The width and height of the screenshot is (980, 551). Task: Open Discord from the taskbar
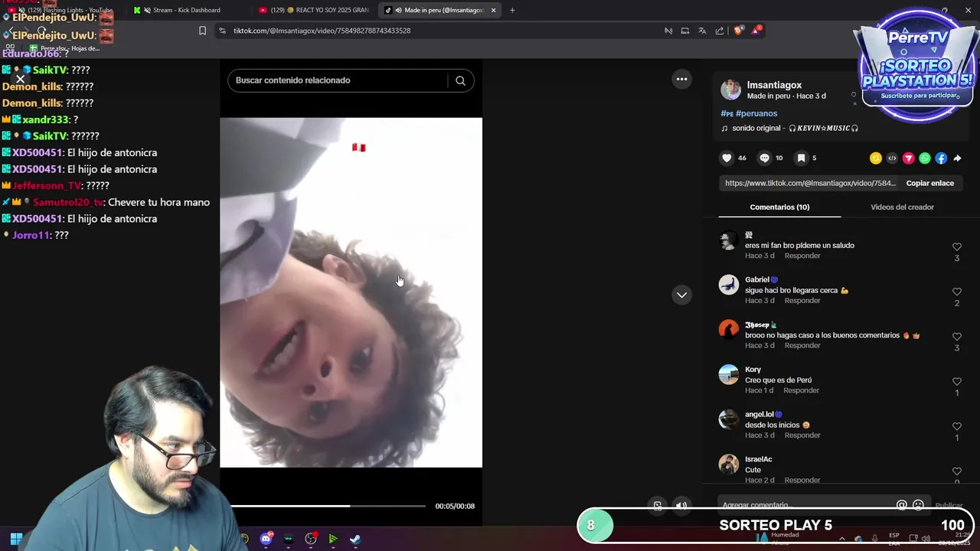click(266, 539)
